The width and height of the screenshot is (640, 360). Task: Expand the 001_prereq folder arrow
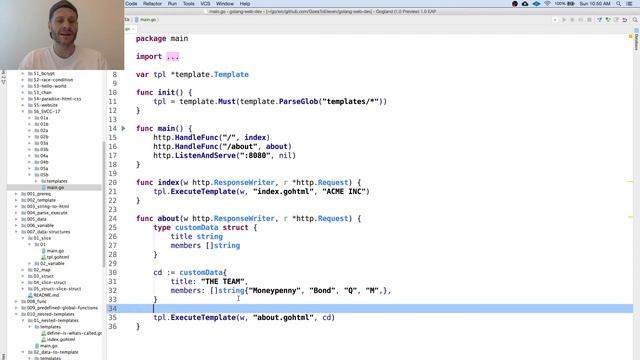(17, 194)
